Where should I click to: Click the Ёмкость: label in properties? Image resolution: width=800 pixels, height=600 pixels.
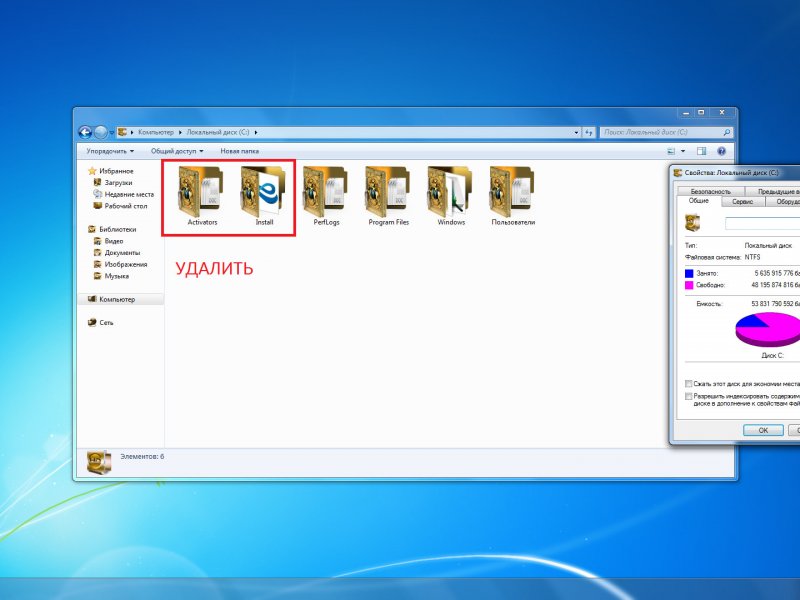coord(709,304)
